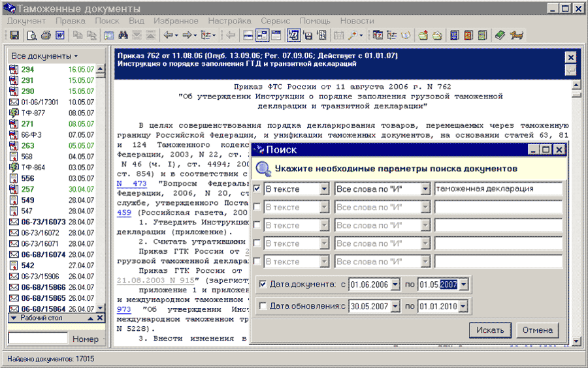The image size is (588, 368).
Task: Click the 'Искать' button
Action: [x=490, y=330]
